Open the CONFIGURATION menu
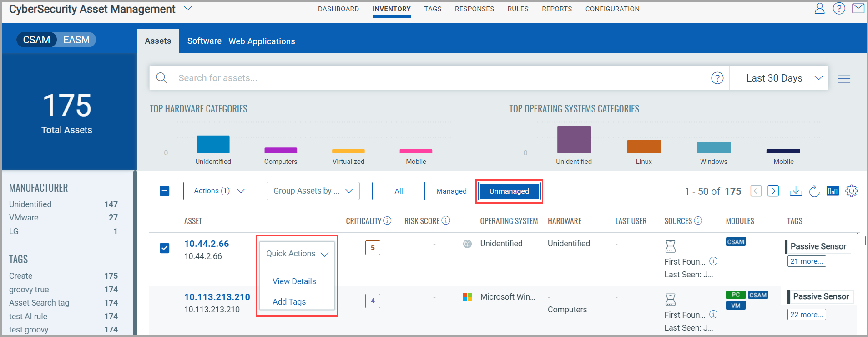 [612, 9]
